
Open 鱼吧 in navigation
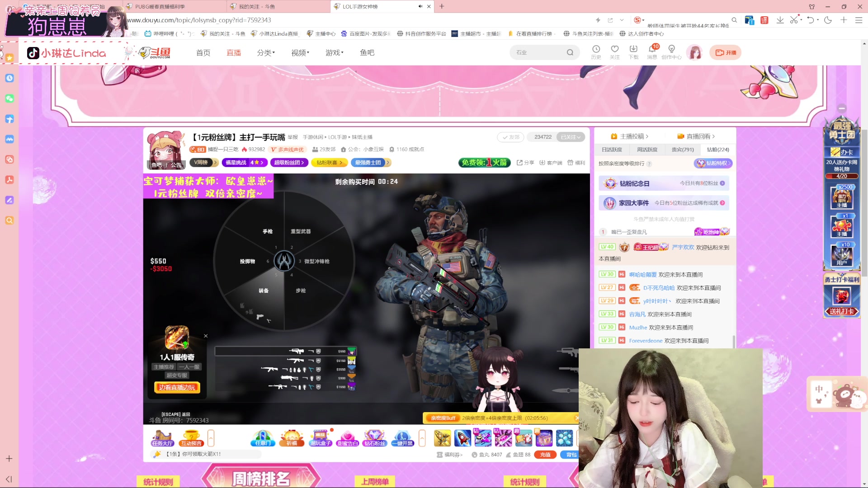click(x=367, y=53)
